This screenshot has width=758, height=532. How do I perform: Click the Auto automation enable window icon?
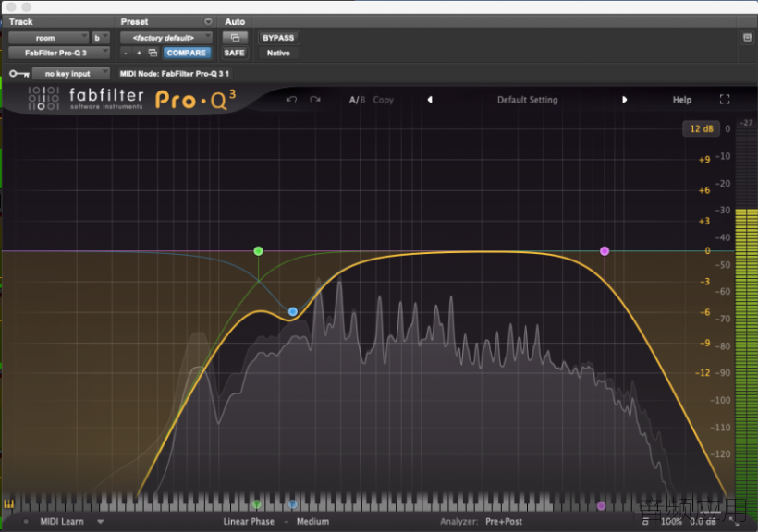point(235,38)
